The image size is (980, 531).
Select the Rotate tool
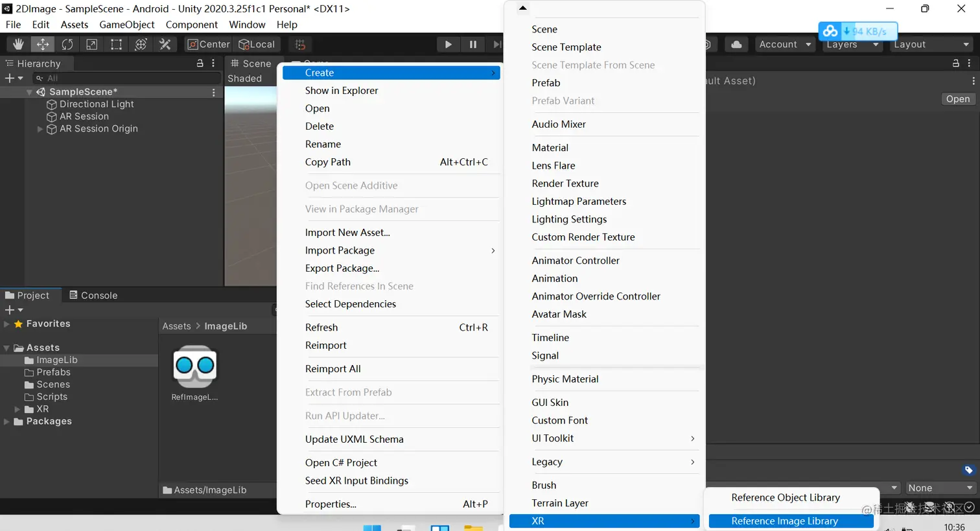[x=67, y=44]
